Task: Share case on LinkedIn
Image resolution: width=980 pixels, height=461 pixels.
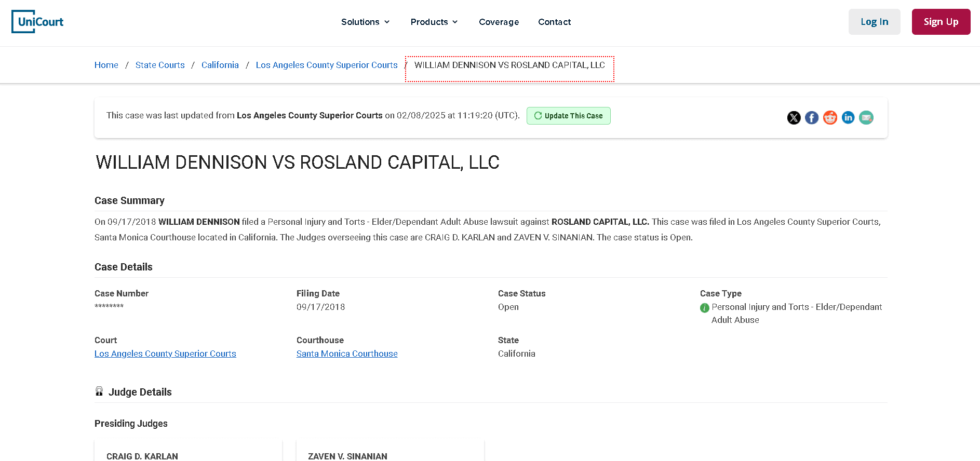Action: point(848,118)
